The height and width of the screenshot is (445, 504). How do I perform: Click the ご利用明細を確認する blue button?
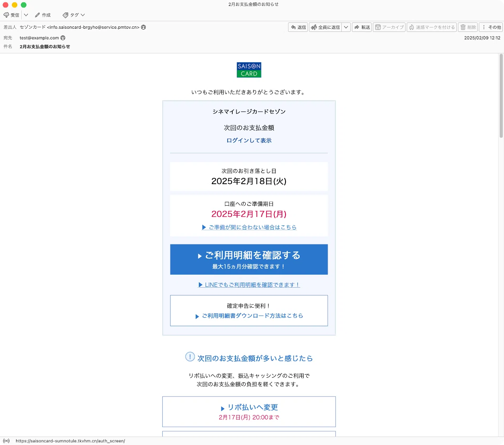point(249,259)
